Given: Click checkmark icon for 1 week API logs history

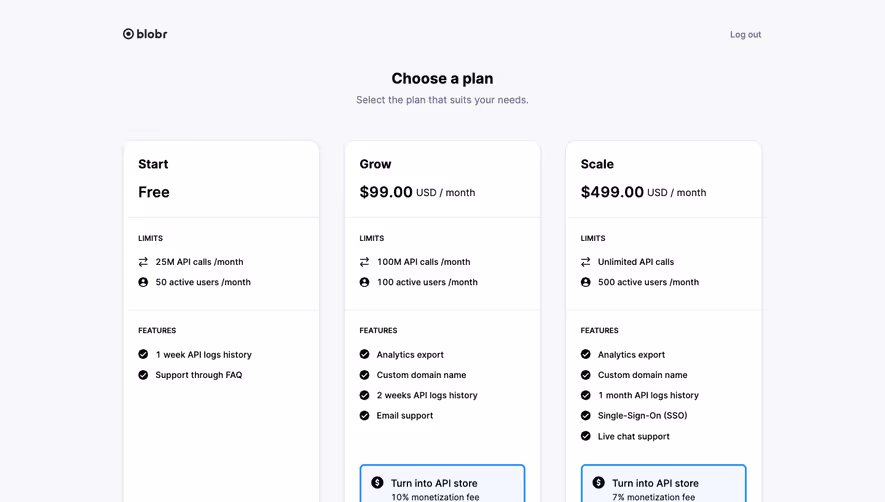Looking at the screenshot, I should (143, 355).
